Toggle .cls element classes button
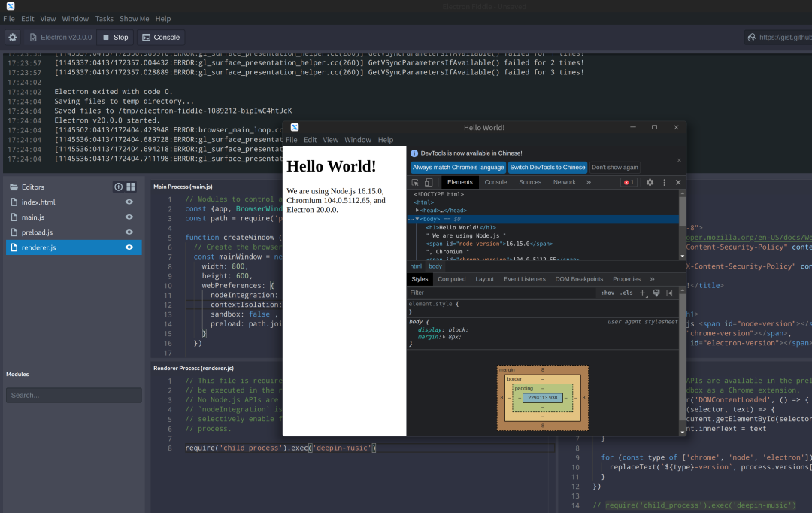The height and width of the screenshot is (513, 812). (x=626, y=293)
